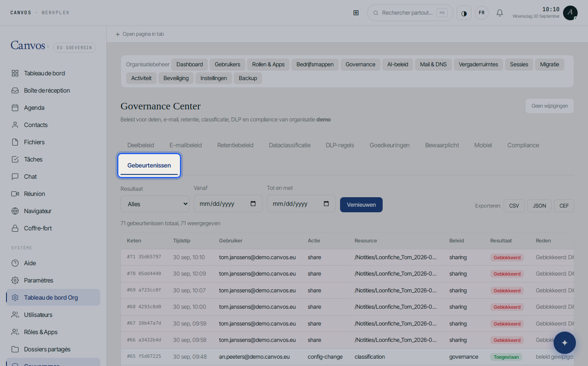Open Tâches task list

53,159
